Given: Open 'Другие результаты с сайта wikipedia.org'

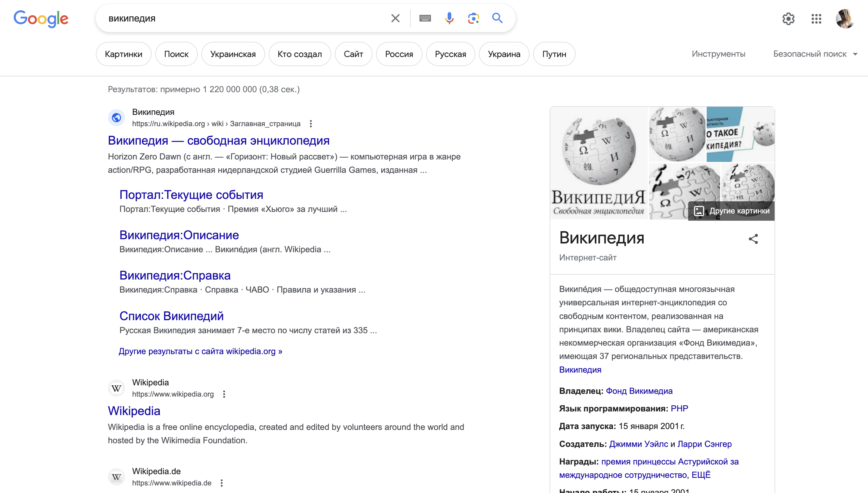Looking at the screenshot, I should pos(200,351).
